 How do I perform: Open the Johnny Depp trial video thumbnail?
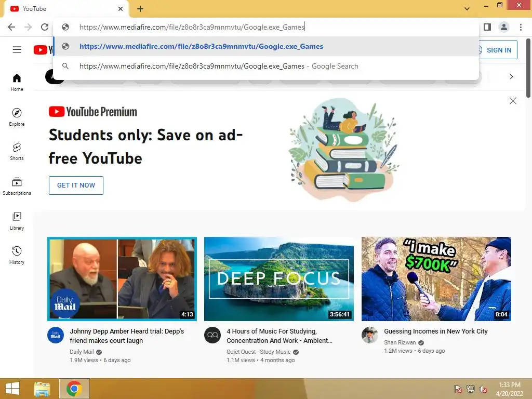(x=122, y=279)
